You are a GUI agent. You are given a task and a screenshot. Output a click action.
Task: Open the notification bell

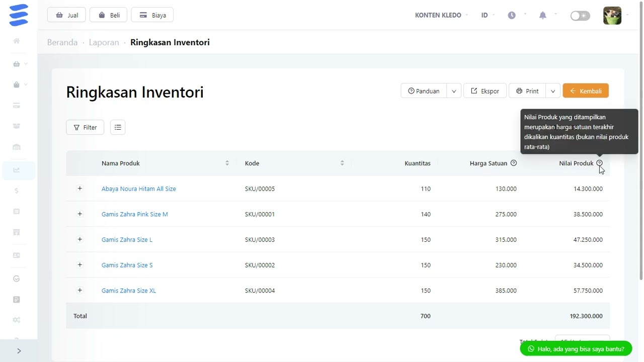pos(542,16)
